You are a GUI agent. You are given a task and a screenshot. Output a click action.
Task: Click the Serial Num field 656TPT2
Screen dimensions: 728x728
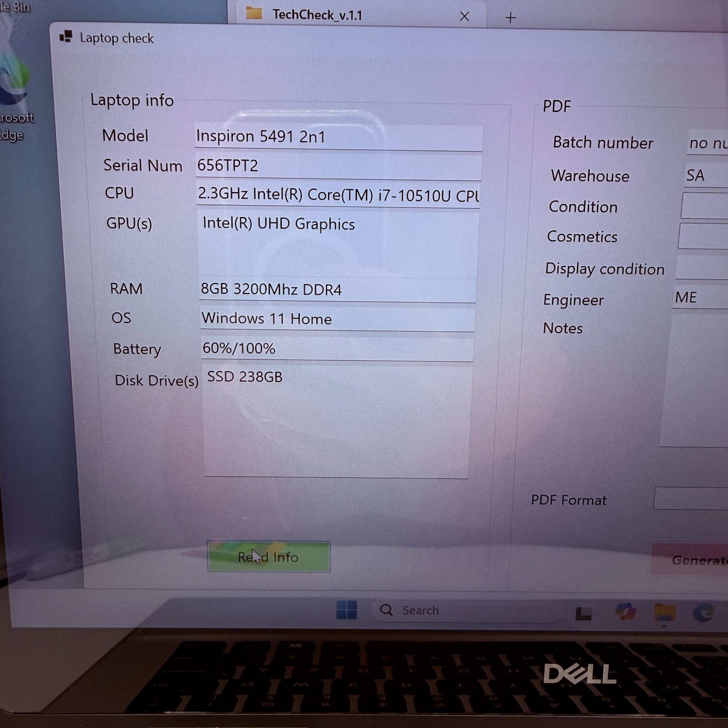(339, 166)
